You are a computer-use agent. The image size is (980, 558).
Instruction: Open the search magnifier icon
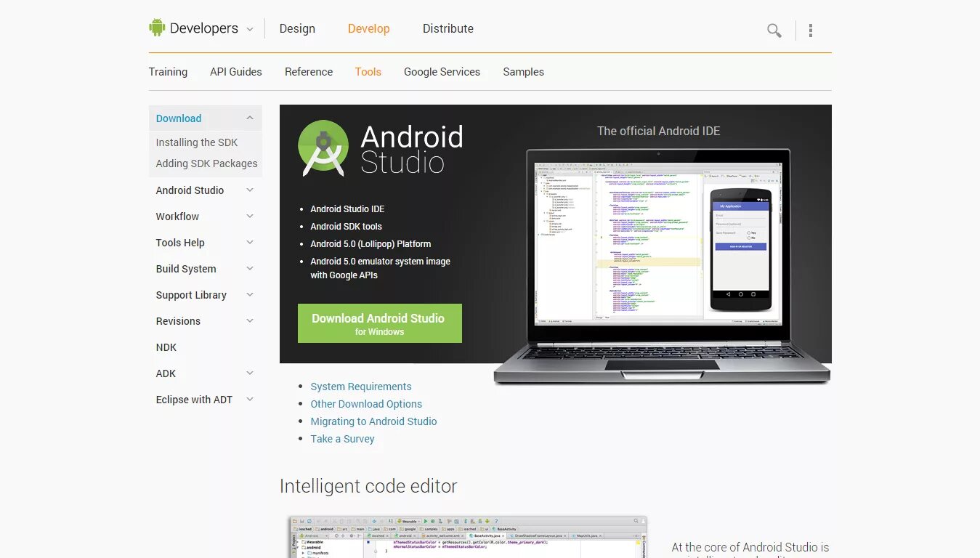(774, 31)
